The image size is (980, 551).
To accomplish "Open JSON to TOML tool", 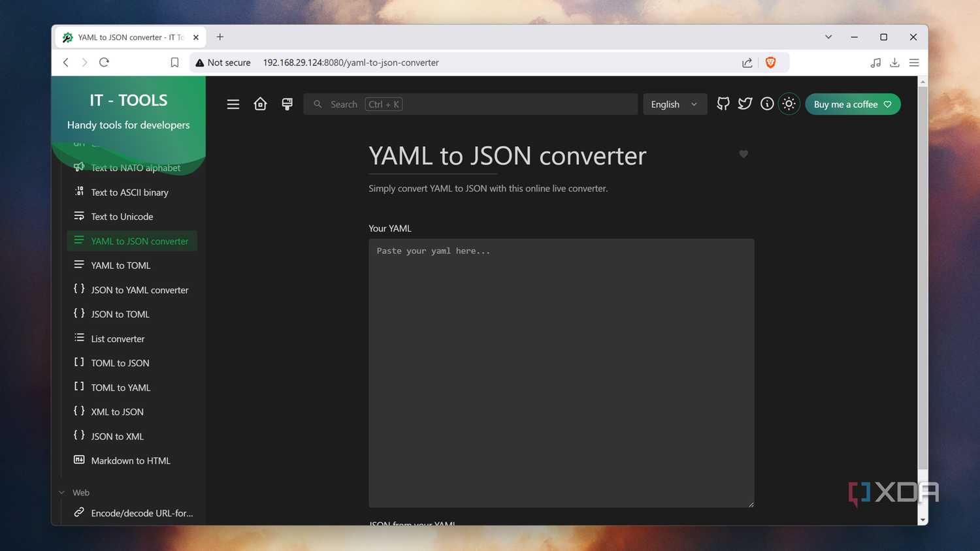I will (x=132, y=314).
